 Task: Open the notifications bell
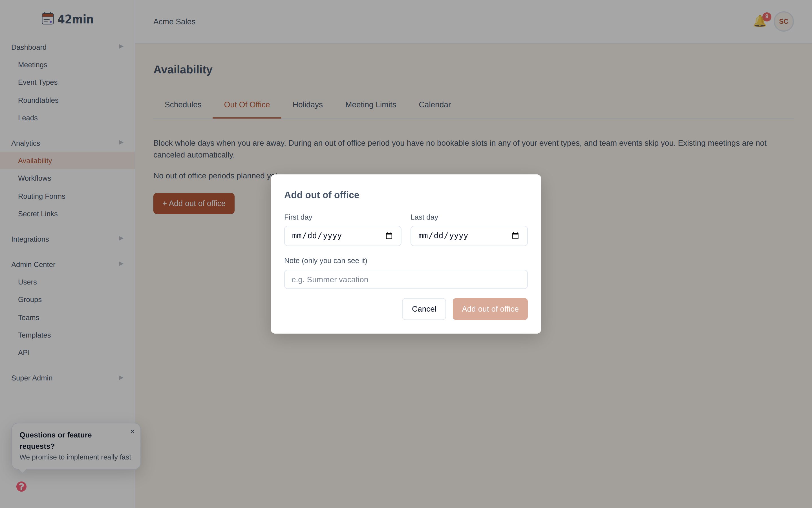760,21
